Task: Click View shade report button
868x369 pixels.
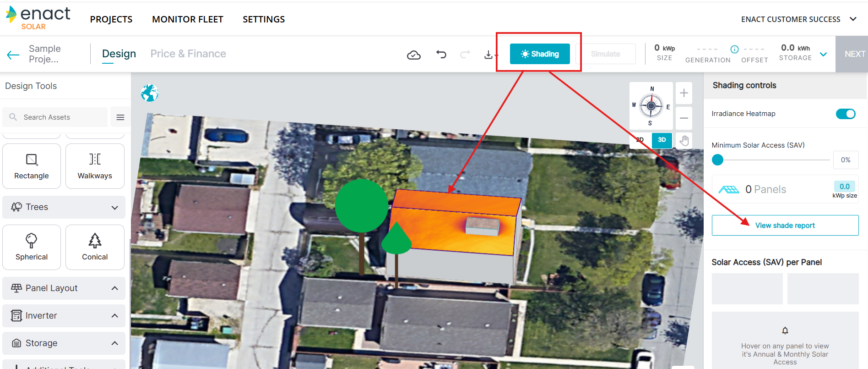Action: pos(785,226)
